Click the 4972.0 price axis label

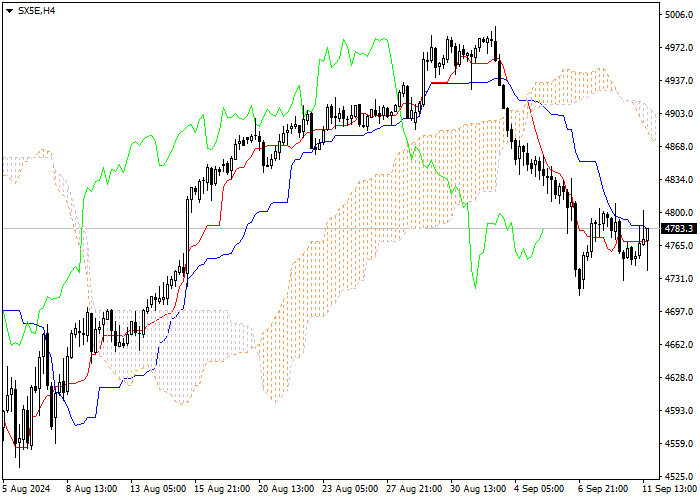pyautogui.click(x=679, y=48)
